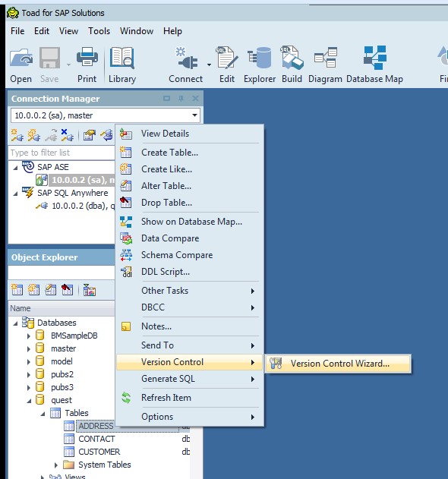
Task: Click the Refresh Item green arrows icon
Action: click(x=126, y=398)
